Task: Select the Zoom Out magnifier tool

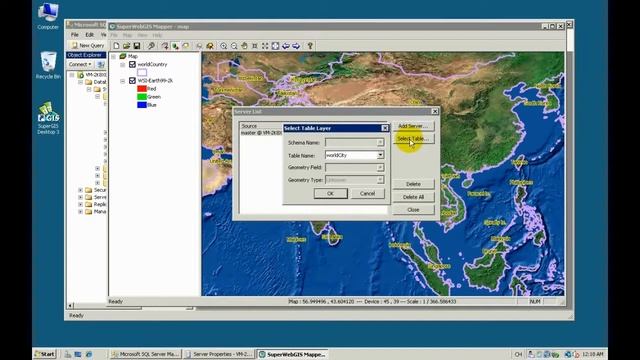Action: click(234, 46)
